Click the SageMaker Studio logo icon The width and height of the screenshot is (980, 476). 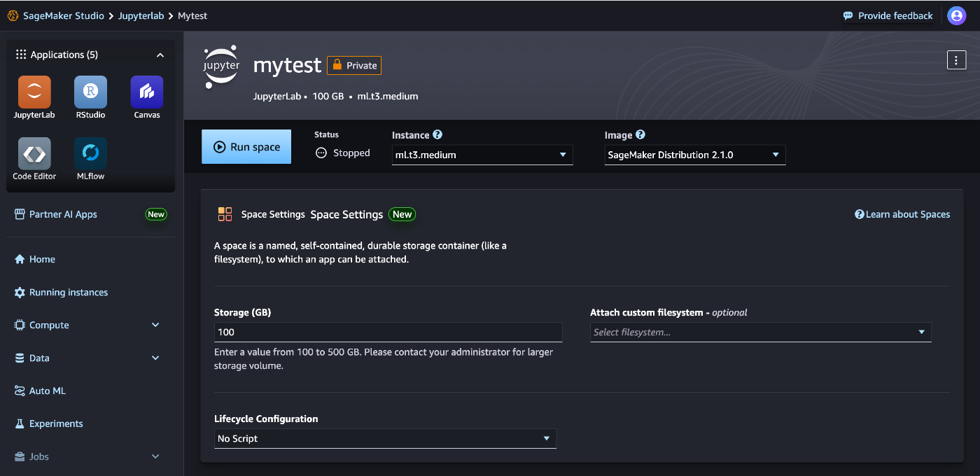coord(13,15)
